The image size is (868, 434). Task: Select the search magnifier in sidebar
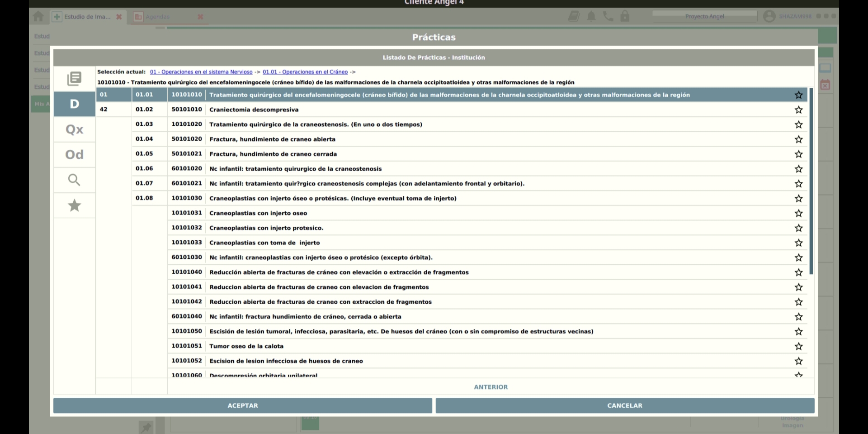click(74, 180)
